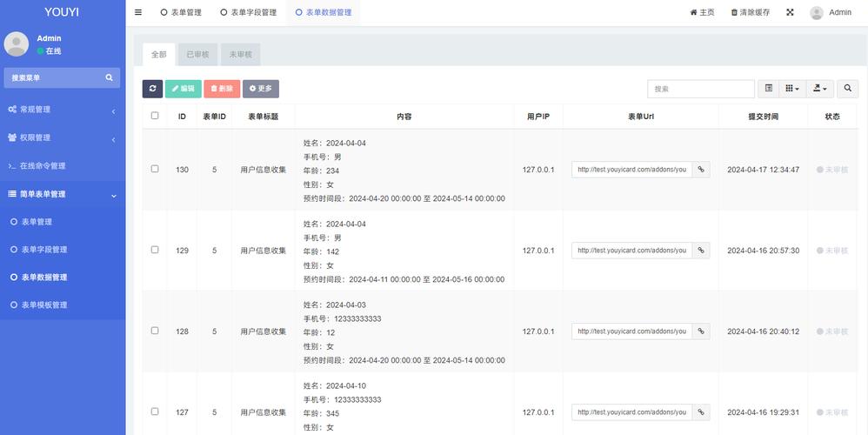This screenshot has width=868, height=435.
Task: Click timestamp 2024-04-16 19:29:31
Action: (x=763, y=412)
